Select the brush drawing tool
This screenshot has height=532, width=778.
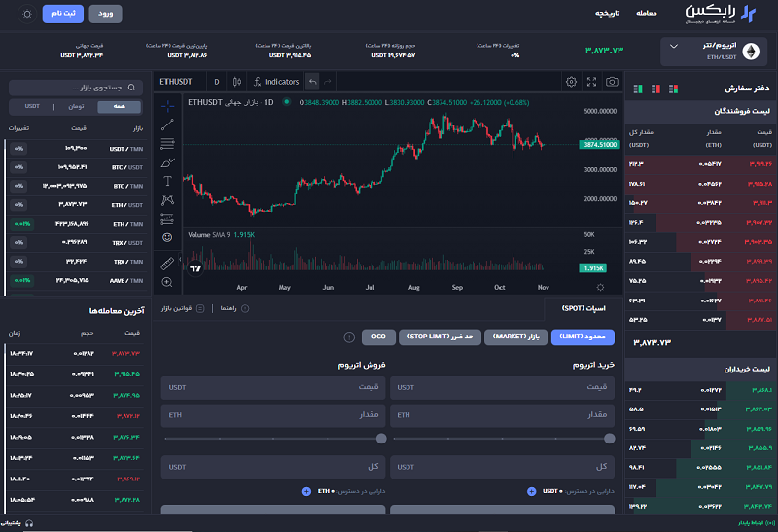tap(167, 162)
